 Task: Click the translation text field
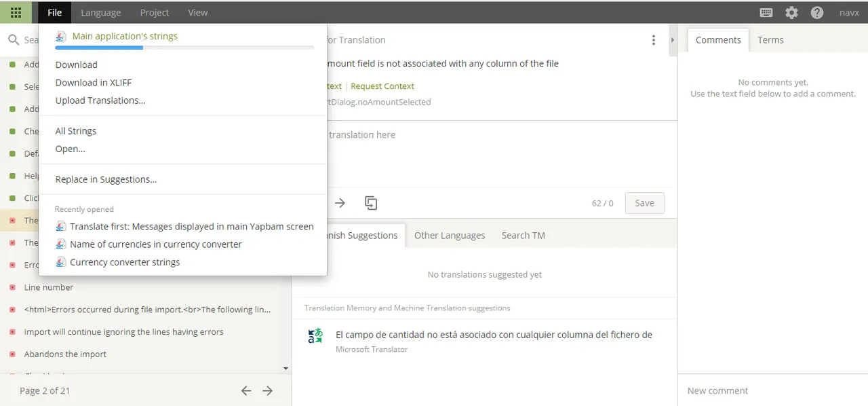point(502,155)
